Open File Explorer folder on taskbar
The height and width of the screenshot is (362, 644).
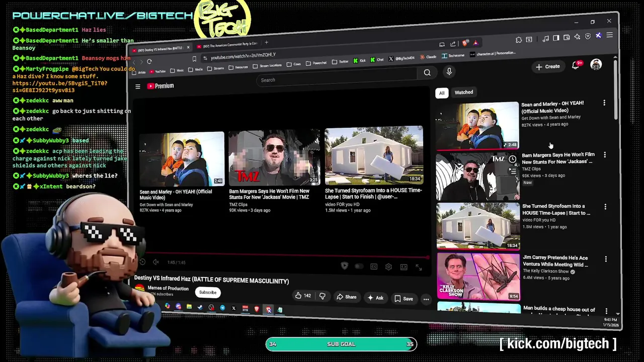[x=189, y=306]
